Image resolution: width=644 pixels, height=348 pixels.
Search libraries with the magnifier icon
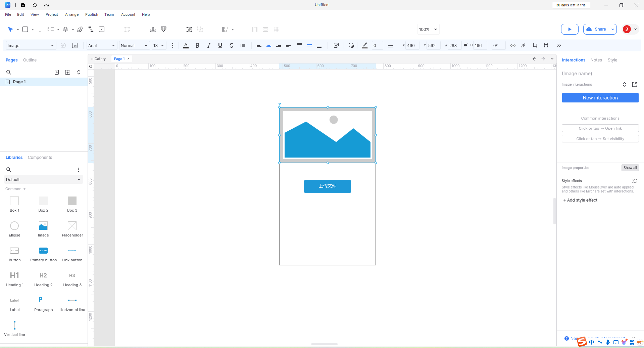9,170
